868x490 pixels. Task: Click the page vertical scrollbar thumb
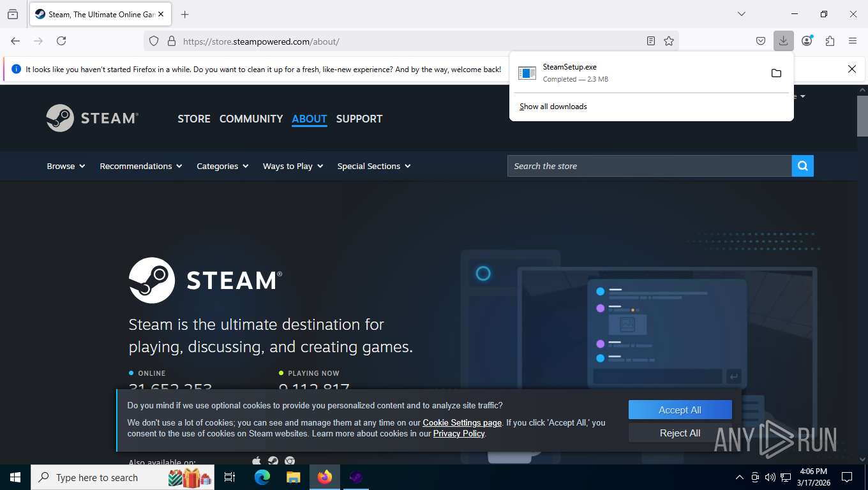coord(862,115)
